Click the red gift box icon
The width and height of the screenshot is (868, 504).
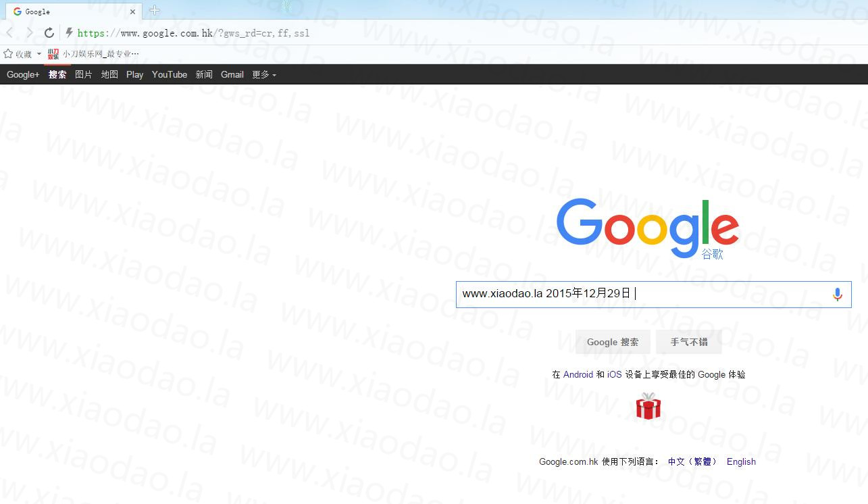click(x=648, y=406)
